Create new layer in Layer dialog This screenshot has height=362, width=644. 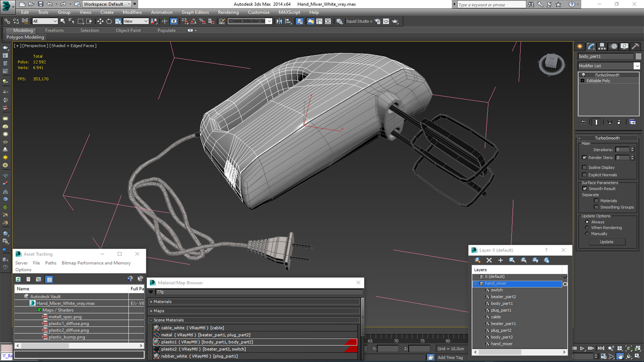click(478, 260)
